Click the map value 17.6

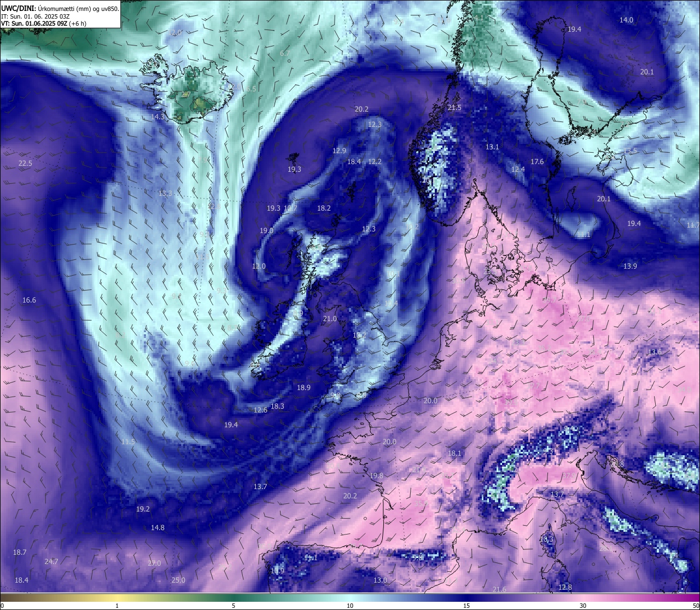pyautogui.click(x=537, y=162)
